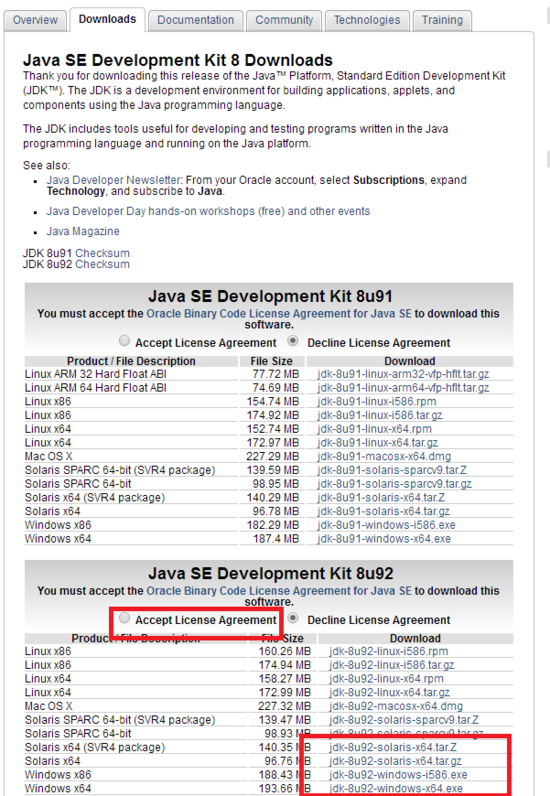Select Accept License Agreement for Kit 8u91
This screenshot has height=796, width=550.
tap(124, 340)
